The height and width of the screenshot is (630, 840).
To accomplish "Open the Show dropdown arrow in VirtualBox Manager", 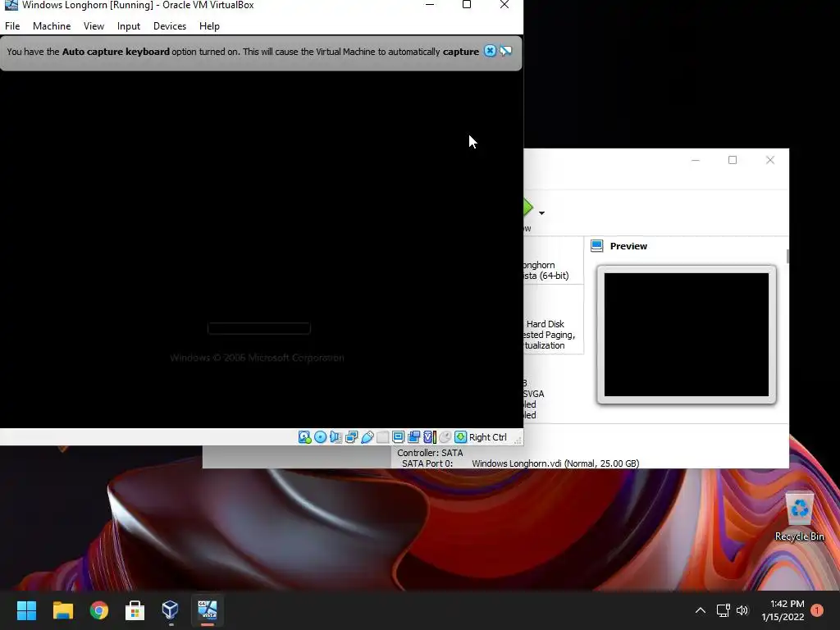I will pyautogui.click(x=541, y=213).
